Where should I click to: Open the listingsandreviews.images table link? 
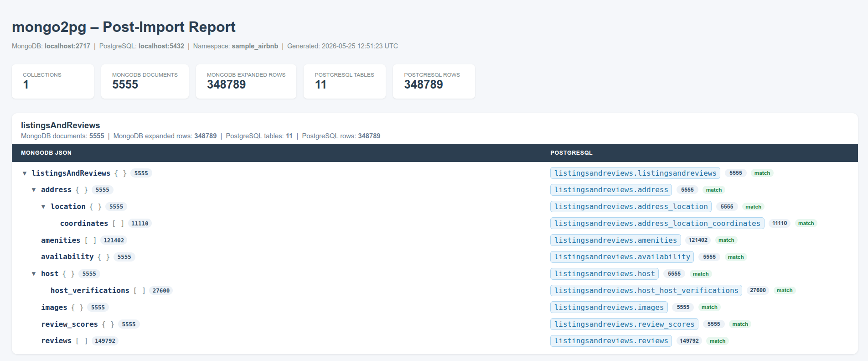click(609, 308)
